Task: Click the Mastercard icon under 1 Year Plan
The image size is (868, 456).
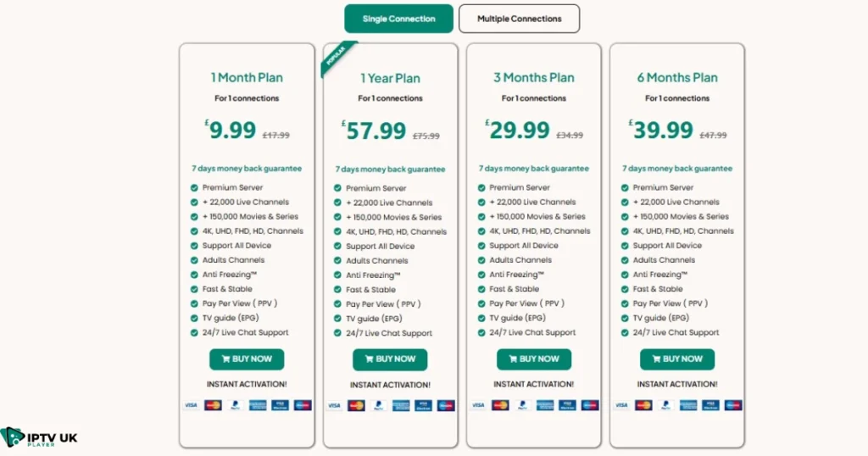Action: (x=357, y=406)
